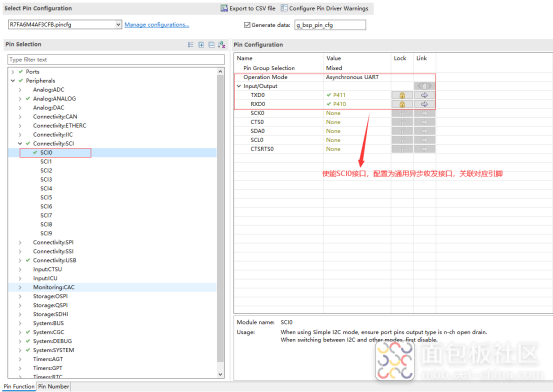Click lock icon in SDA0 row

click(402, 131)
